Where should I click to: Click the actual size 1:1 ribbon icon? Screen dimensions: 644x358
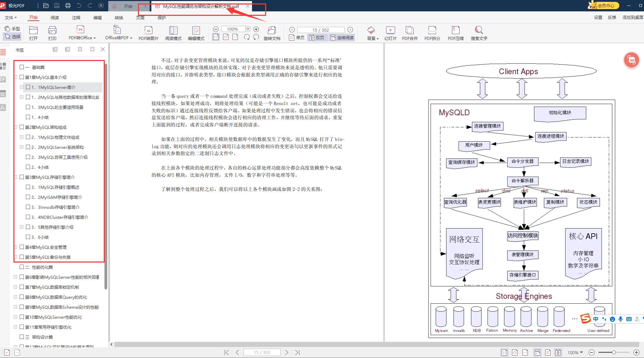[x=216, y=37]
